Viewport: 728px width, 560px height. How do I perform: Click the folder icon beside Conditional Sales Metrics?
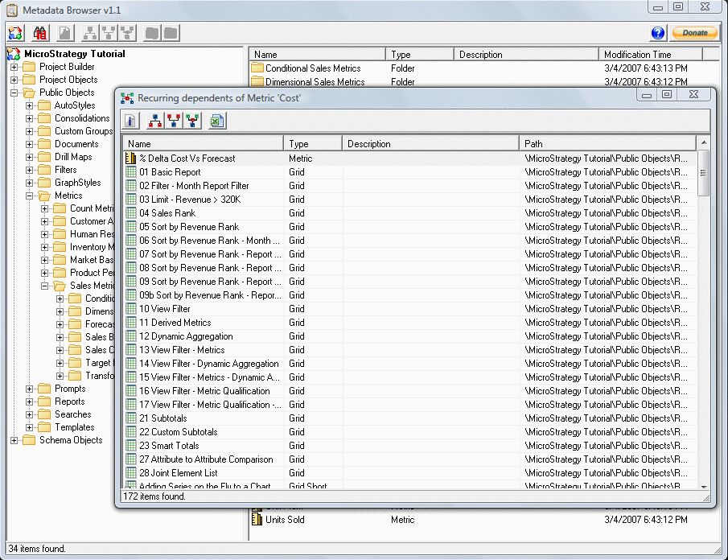257,68
